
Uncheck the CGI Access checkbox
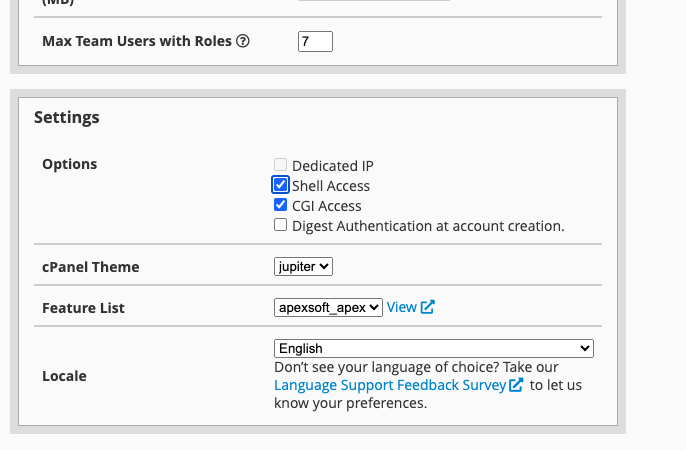point(281,205)
